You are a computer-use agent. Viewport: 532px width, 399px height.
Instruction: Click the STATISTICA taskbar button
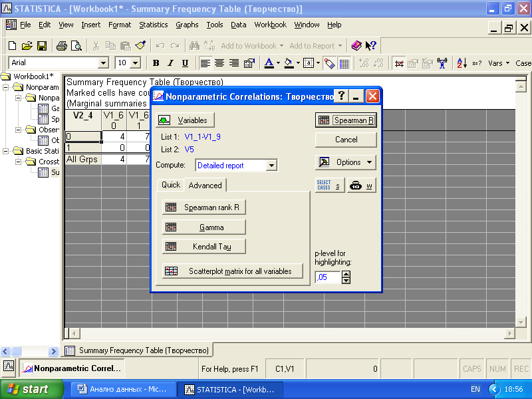[x=230, y=389]
